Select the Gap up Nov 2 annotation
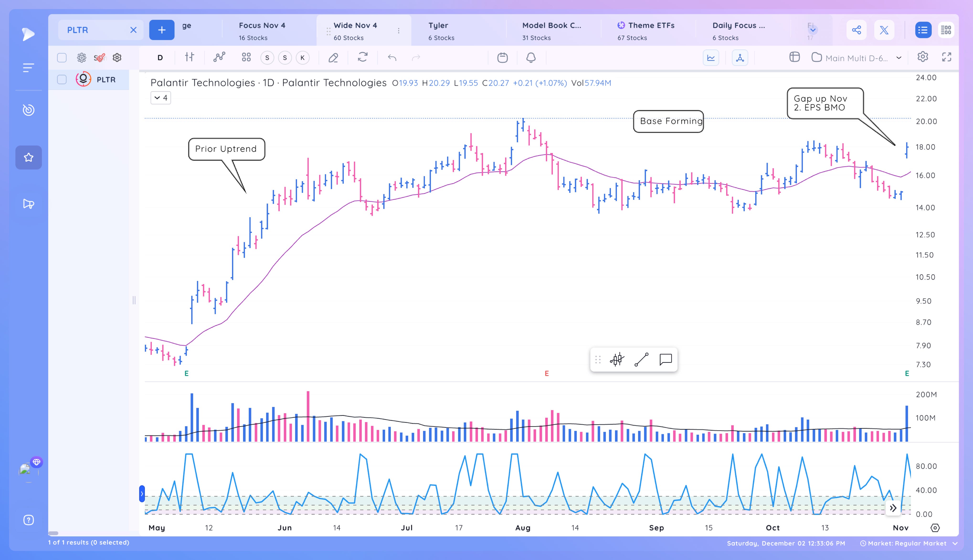 click(x=825, y=103)
